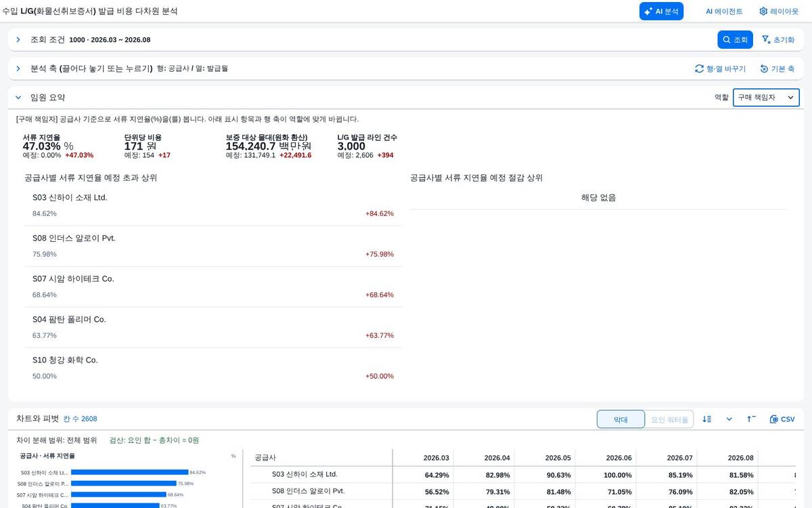Open the chevron dropdown beside sort icon

pos(729,419)
